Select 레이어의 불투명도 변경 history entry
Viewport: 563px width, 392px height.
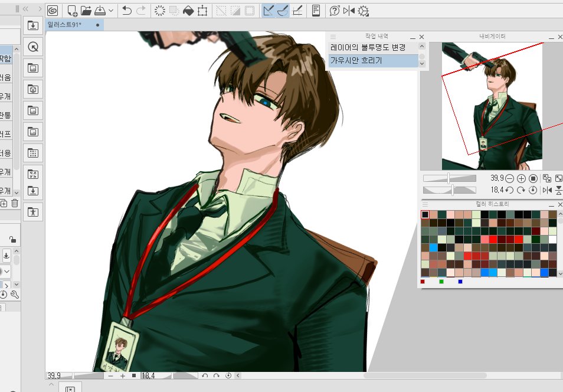(x=373, y=47)
